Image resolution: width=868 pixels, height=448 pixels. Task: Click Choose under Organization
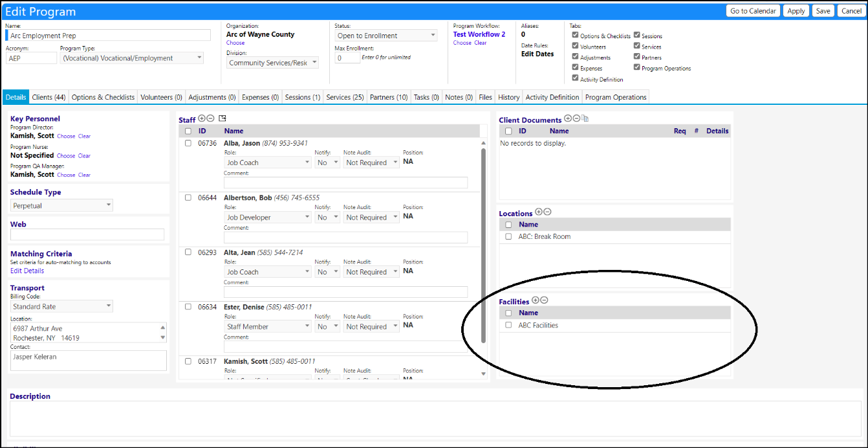[x=235, y=43]
